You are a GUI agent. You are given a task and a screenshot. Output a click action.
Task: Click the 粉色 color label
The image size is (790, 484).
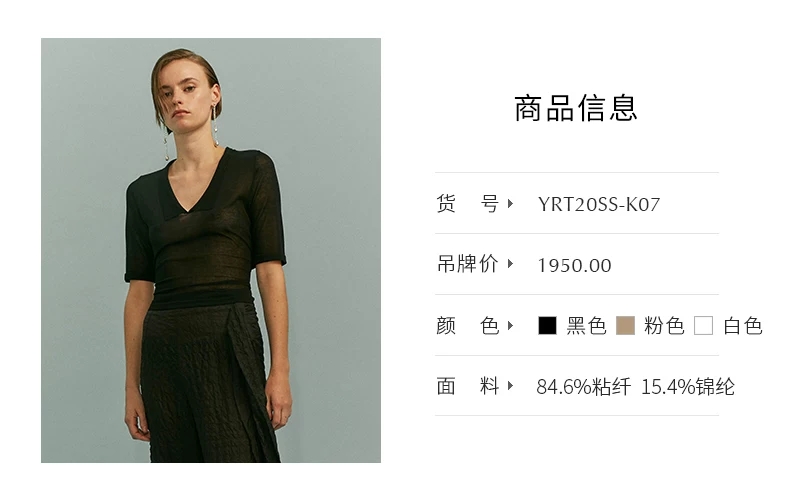pos(664,326)
